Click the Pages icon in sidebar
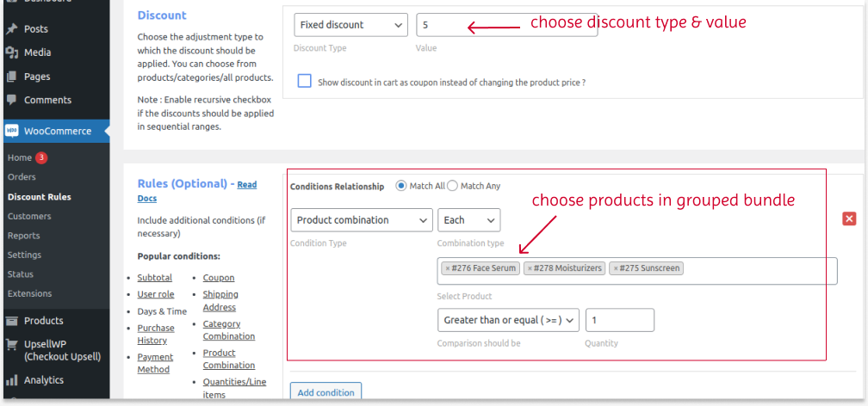 tap(12, 77)
